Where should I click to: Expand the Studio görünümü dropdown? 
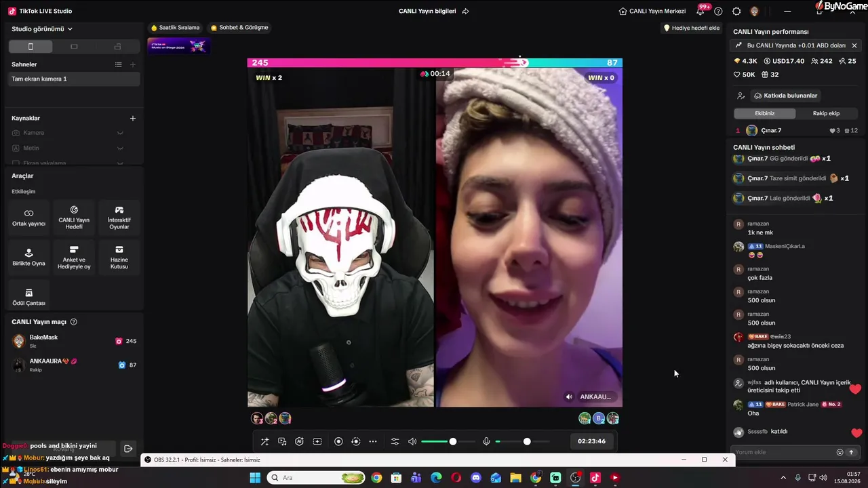pyautogui.click(x=42, y=29)
